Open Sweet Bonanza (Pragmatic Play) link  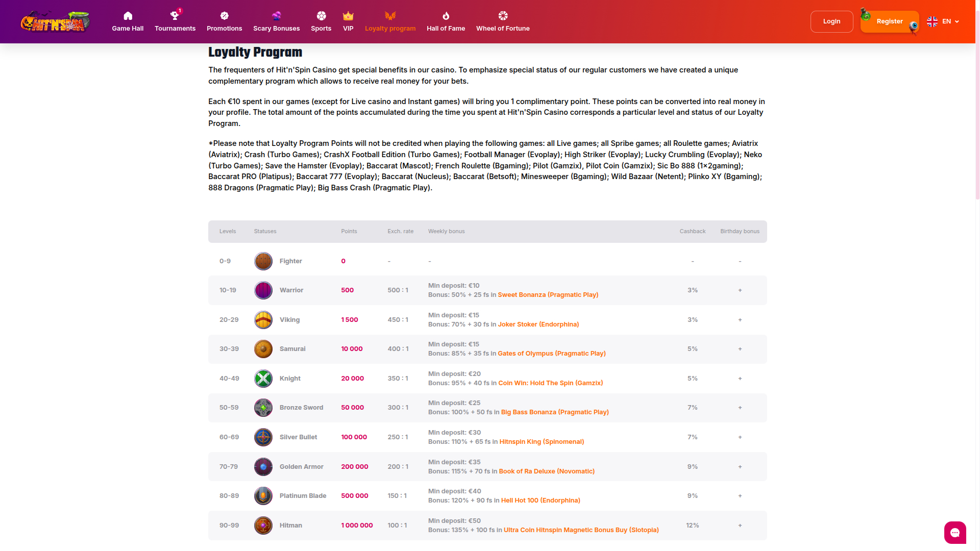click(x=548, y=295)
